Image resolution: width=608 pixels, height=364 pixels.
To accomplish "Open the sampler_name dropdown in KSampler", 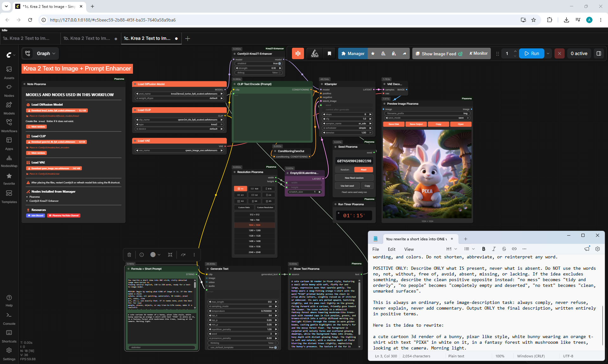I will [347, 124].
